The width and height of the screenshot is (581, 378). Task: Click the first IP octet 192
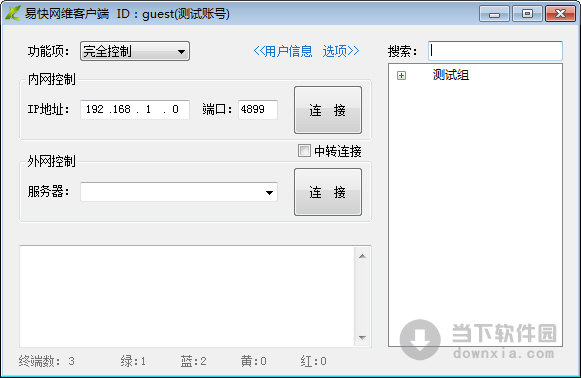[95, 109]
